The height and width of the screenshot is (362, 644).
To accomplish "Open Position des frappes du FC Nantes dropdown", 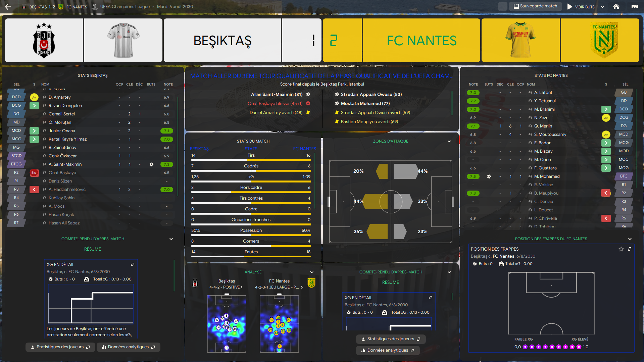I will click(630, 239).
